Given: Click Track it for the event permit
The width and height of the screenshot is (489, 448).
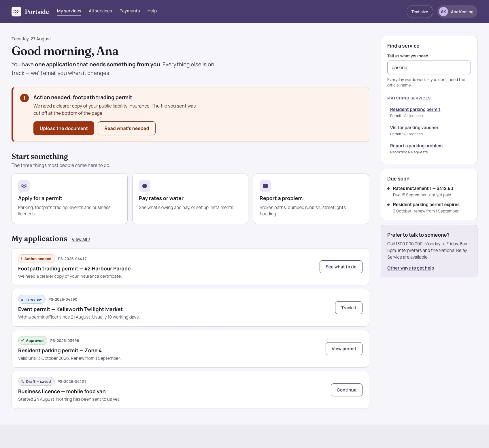Looking at the screenshot, I should click(x=349, y=308).
